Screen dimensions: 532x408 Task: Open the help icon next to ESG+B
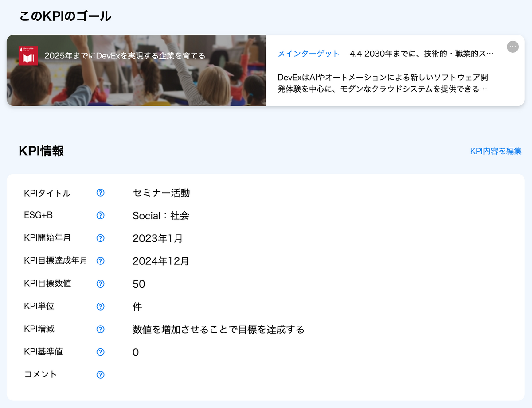tap(101, 215)
